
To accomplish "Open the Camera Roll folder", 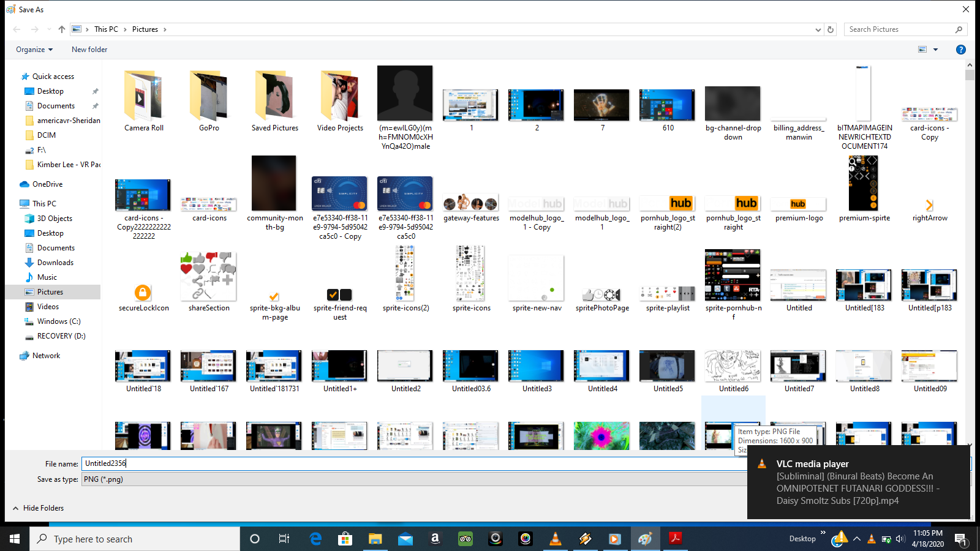I will point(144,101).
